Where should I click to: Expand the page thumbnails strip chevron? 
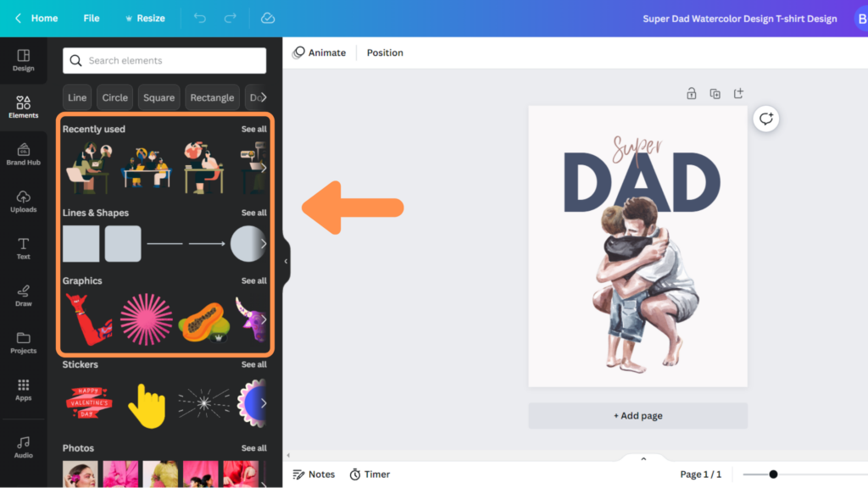click(643, 458)
